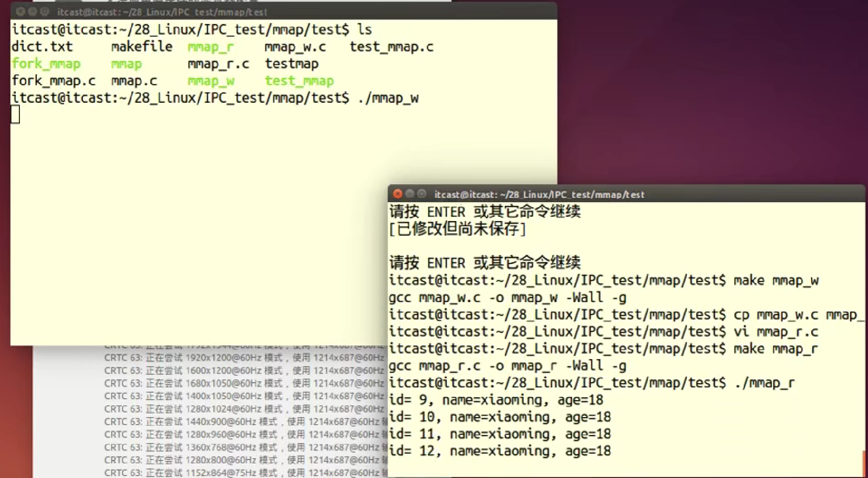
Task: Select the green test_mmap executable name
Action: [299, 81]
